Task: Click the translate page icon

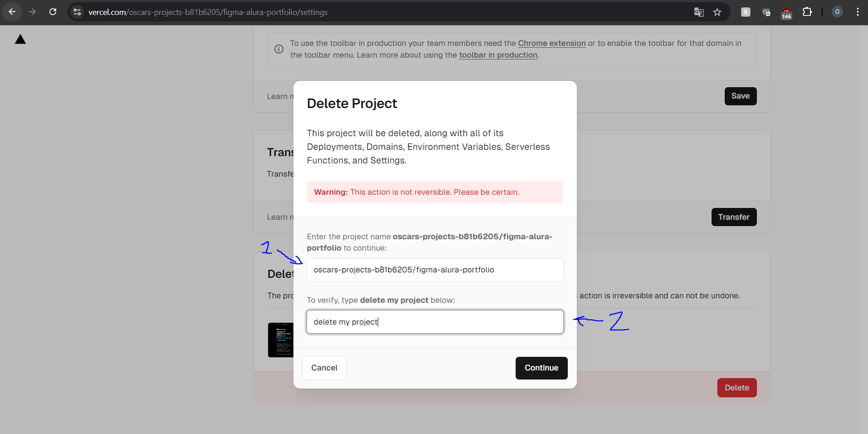Action: pyautogui.click(x=699, y=12)
